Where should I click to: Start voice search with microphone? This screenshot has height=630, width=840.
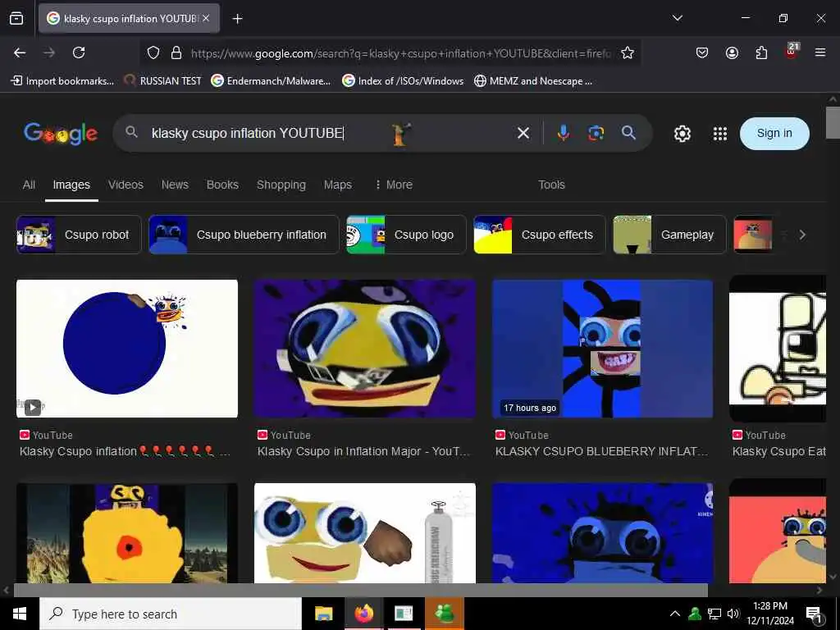563,133
